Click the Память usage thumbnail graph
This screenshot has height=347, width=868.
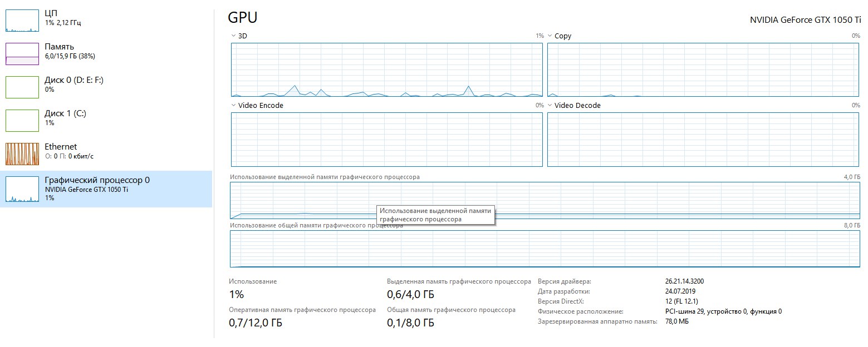coord(22,54)
